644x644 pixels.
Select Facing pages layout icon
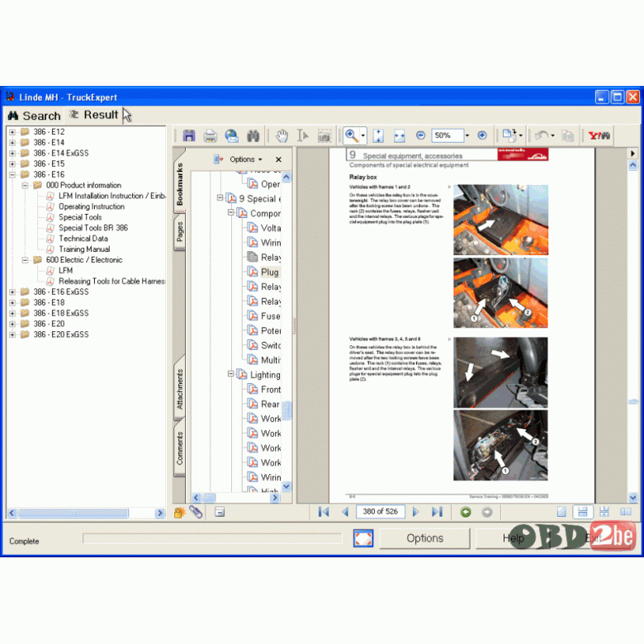626,512
